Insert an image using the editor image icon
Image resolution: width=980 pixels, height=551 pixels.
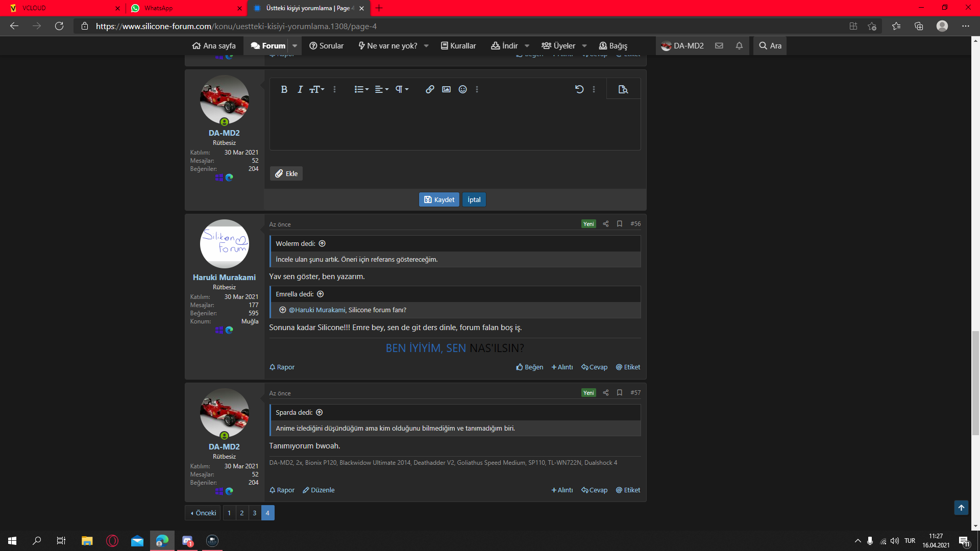click(446, 89)
